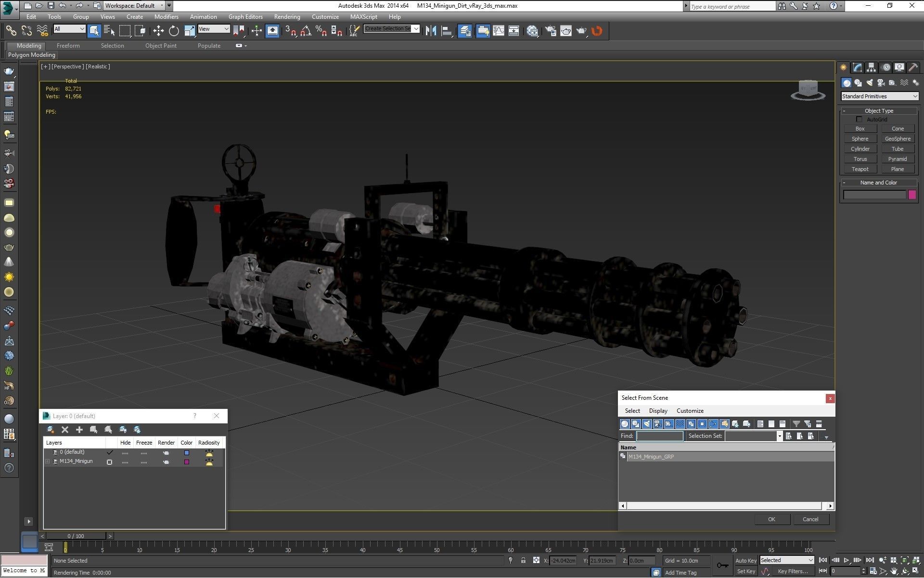Toggle Display Bone Objects filter in Select From Scene
924x578 pixels.
point(713,424)
